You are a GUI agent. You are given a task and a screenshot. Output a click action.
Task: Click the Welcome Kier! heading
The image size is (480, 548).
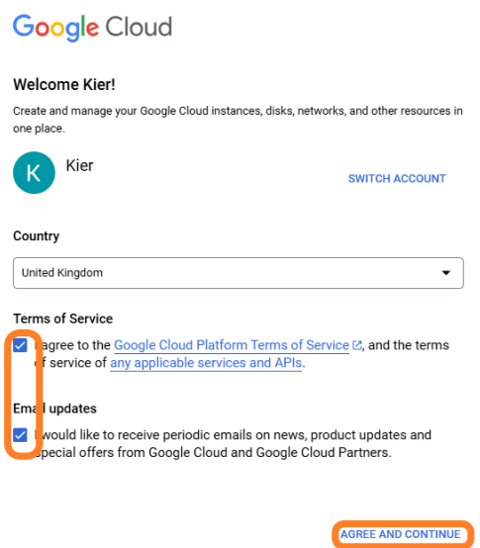(x=64, y=85)
